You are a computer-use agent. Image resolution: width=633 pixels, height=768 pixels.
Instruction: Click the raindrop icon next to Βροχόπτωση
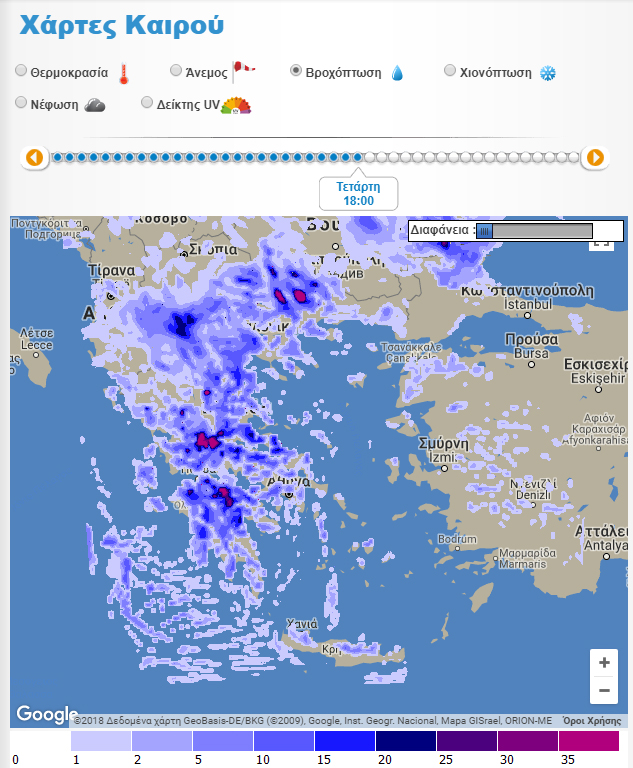[397, 73]
